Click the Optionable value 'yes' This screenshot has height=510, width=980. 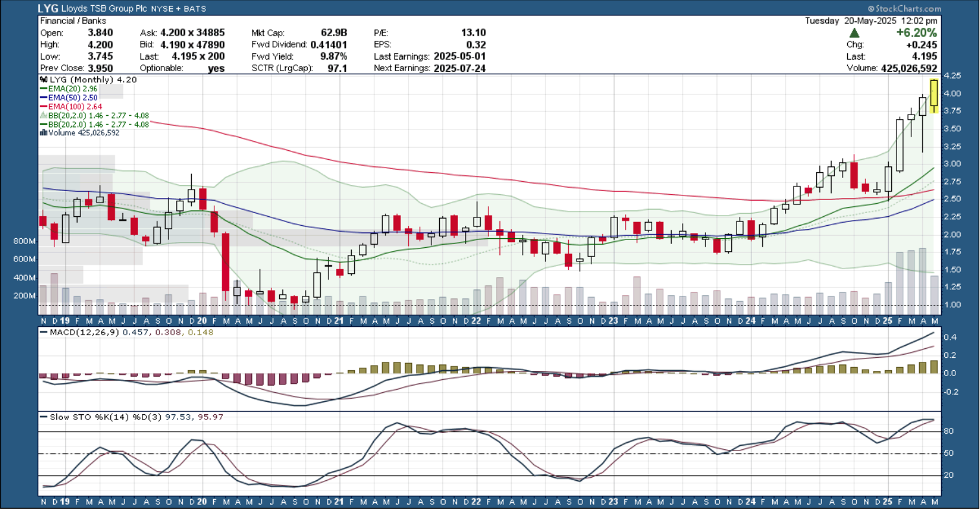(x=216, y=68)
